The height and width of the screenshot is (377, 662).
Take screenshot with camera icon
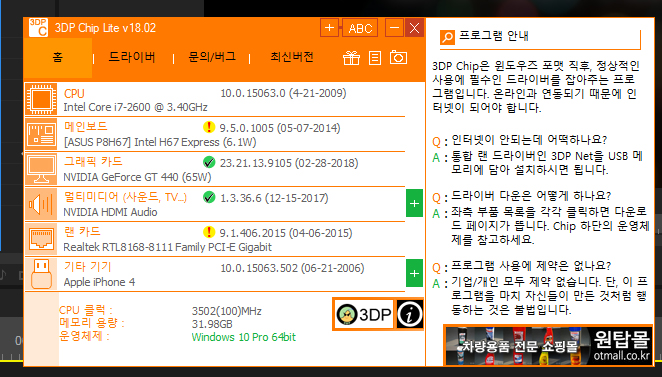pyautogui.click(x=398, y=57)
